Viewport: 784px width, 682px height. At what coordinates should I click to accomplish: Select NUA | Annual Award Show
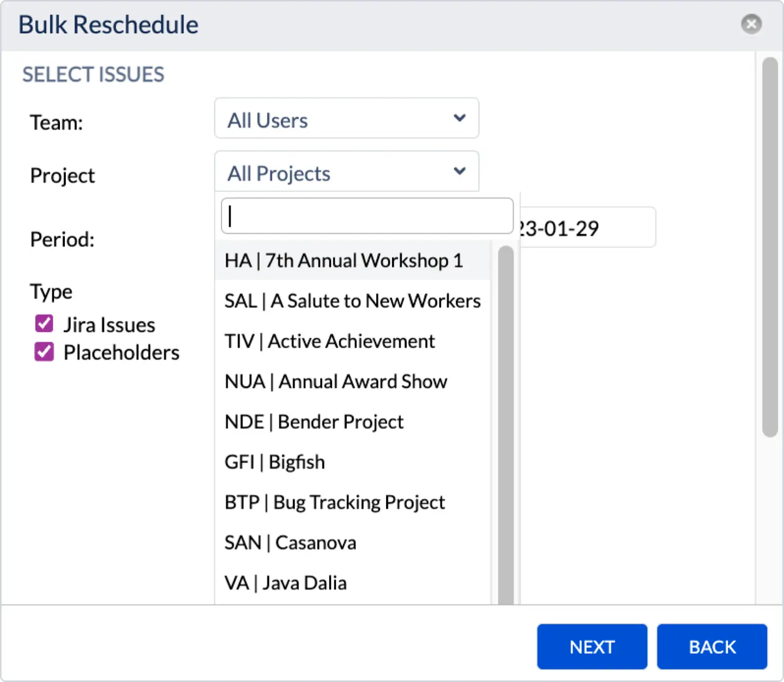tap(336, 381)
